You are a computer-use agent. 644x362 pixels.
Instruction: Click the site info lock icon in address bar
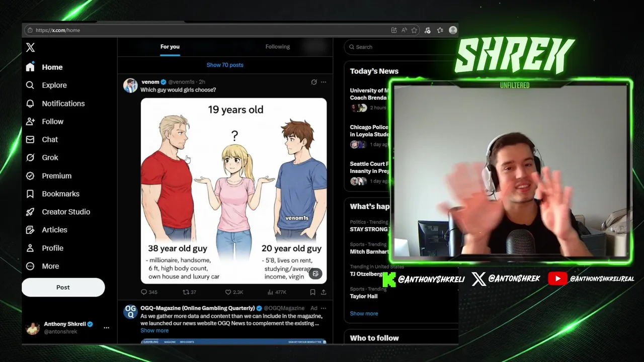(x=30, y=30)
